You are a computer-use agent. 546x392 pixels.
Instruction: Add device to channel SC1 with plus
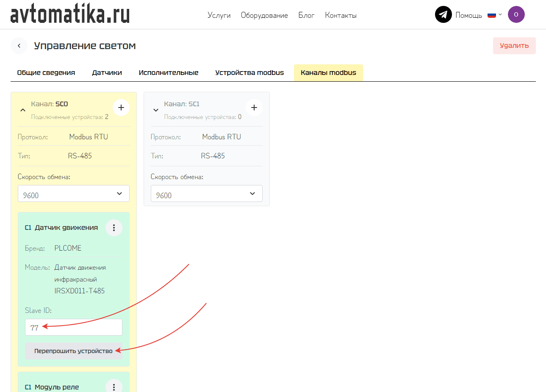click(254, 108)
